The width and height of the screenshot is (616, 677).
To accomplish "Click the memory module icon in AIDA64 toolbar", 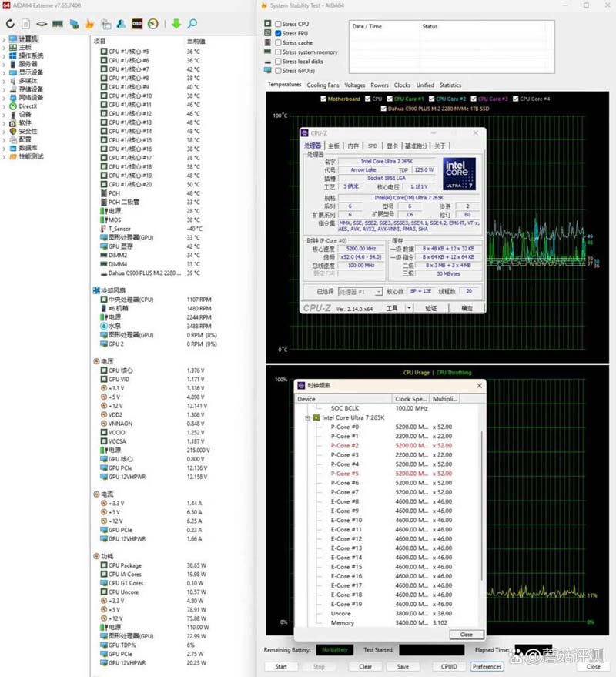I will pyautogui.click(x=58, y=24).
